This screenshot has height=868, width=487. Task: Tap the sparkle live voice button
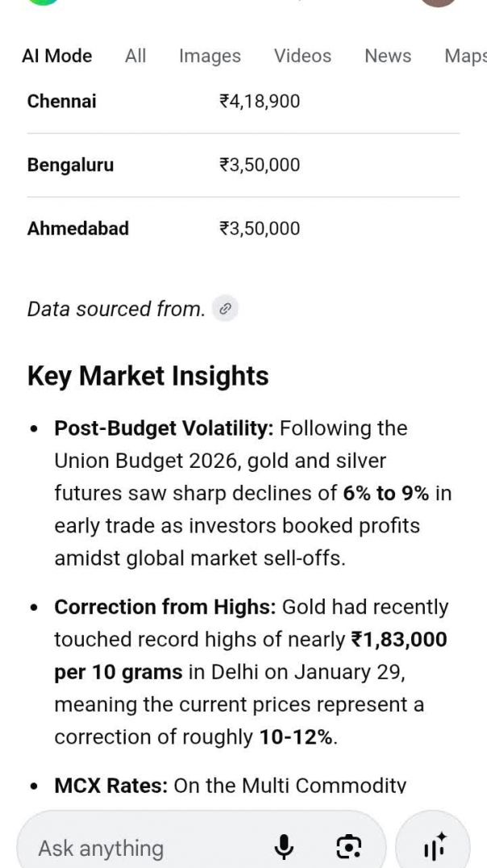click(x=434, y=846)
